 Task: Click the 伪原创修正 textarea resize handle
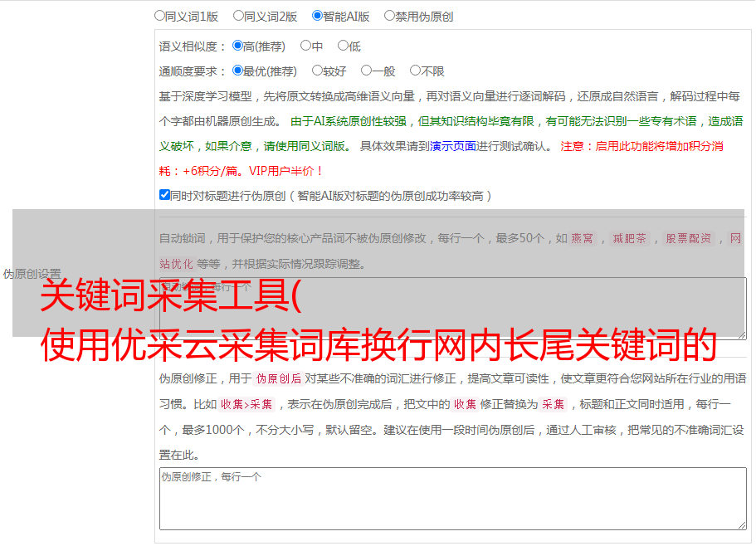tap(742, 525)
